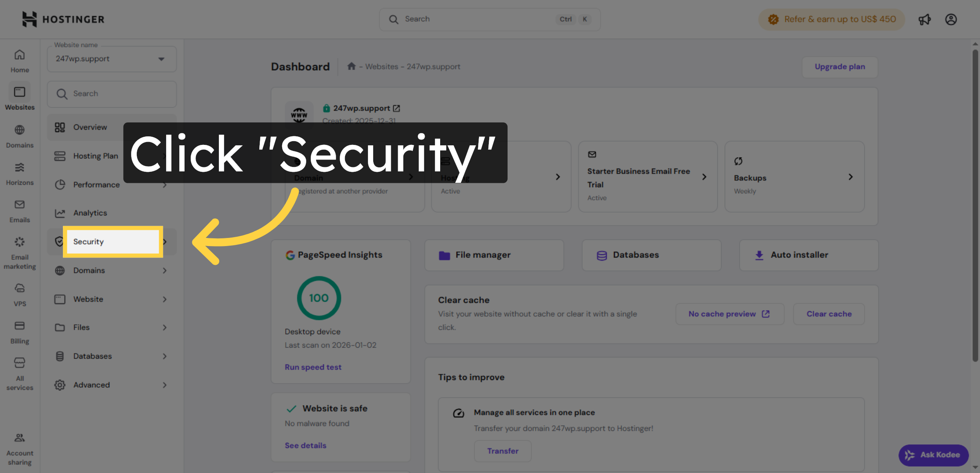Expand the 247wp.support website name dropdown

coord(160,59)
